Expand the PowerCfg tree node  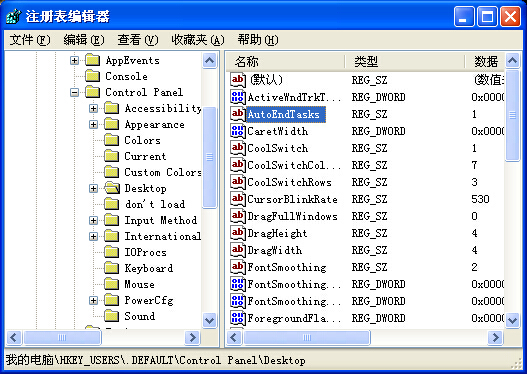pos(93,300)
